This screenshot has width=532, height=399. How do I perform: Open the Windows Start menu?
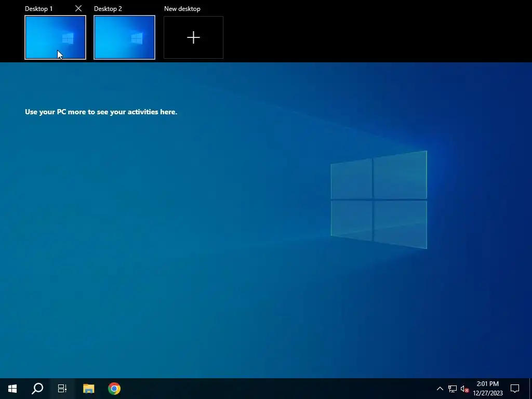pyautogui.click(x=12, y=389)
